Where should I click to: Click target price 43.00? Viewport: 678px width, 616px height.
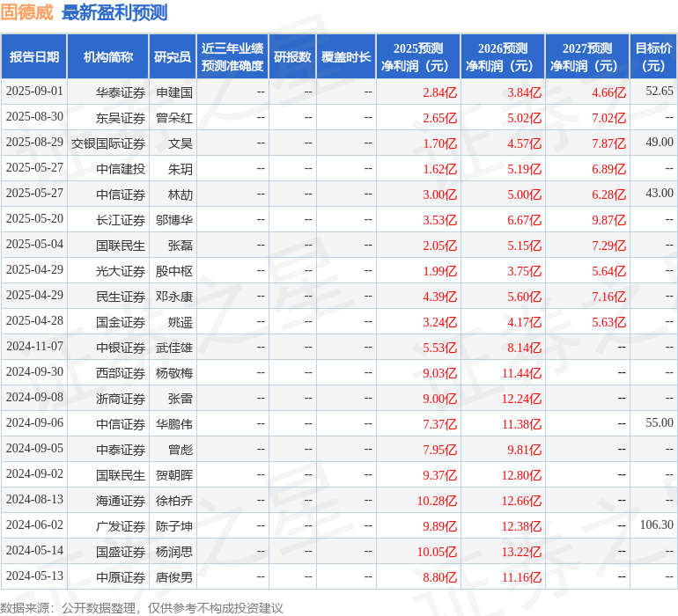coord(660,194)
